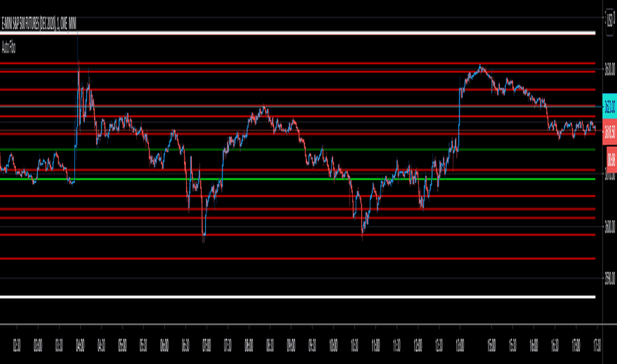Click the 16:00 time axis label
Viewport: 617px width, 364px height.
[534, 345]
